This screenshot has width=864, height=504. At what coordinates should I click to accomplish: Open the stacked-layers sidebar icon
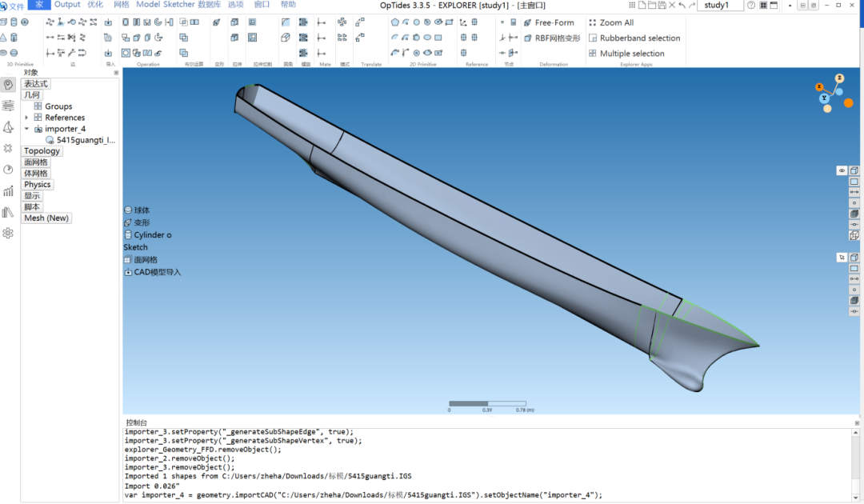pos(8,106)
